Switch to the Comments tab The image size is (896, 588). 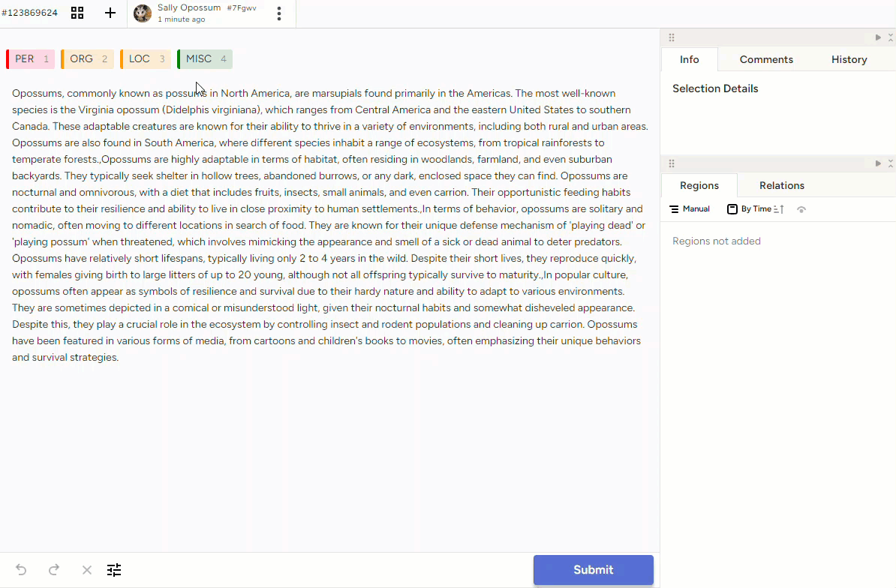(766, 59)
